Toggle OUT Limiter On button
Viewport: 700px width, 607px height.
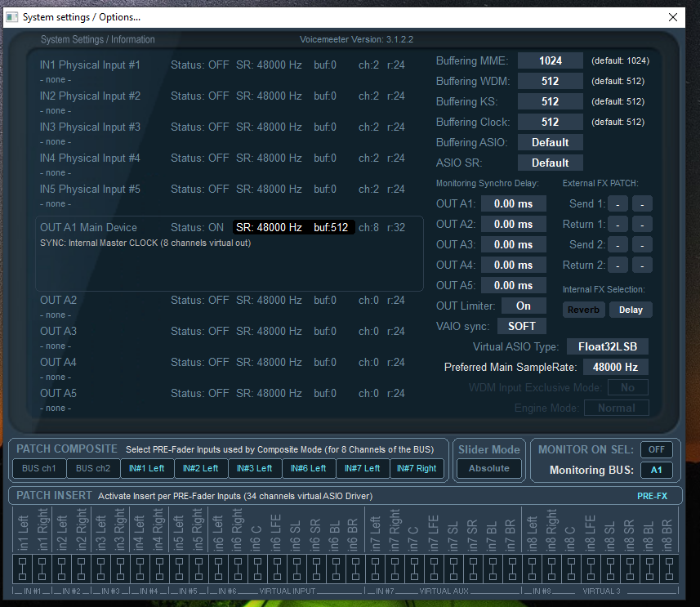click(524, 306)
